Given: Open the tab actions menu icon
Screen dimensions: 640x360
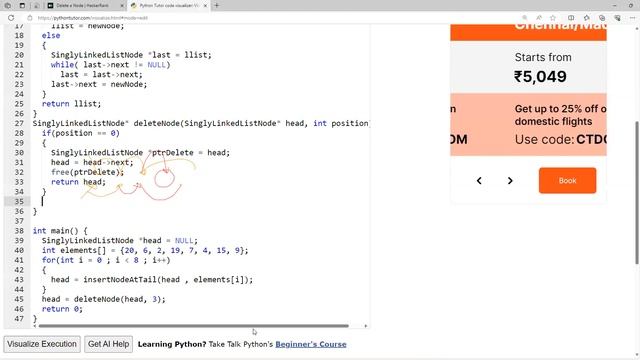Looking at the screenshot, I should (x=22, y=6).
